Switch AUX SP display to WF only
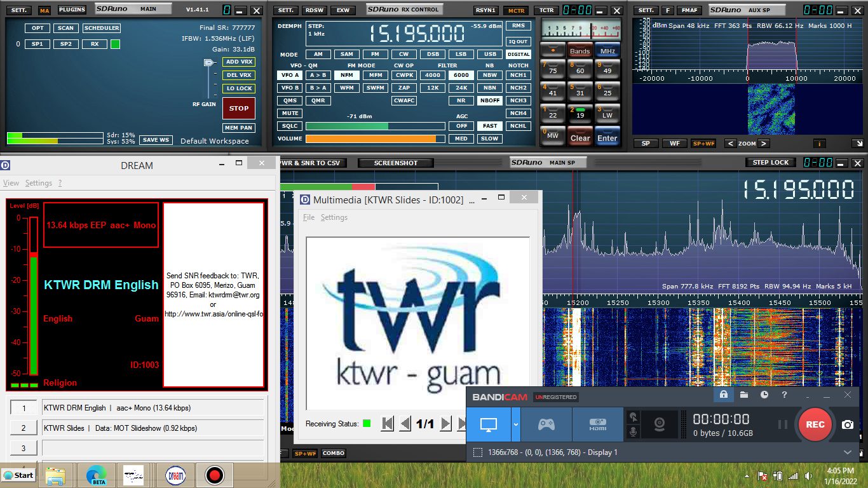This screenshot has height=488, width=868. (675, 144)
